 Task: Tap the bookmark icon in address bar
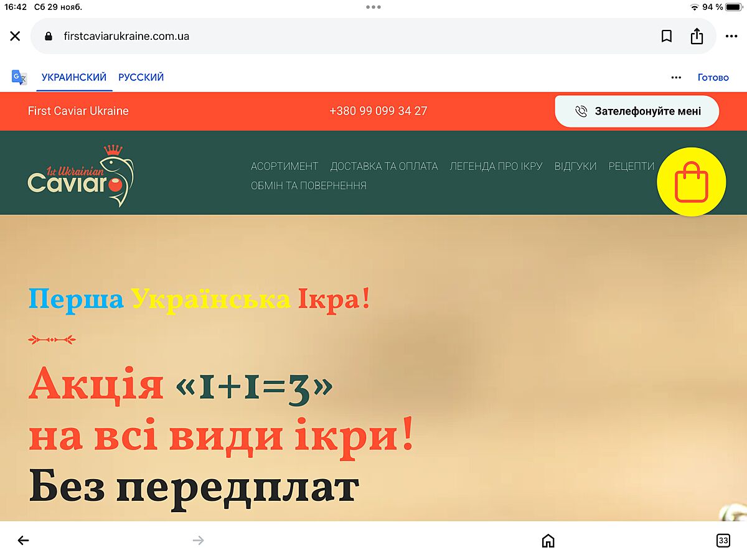[x=666, y=36]
